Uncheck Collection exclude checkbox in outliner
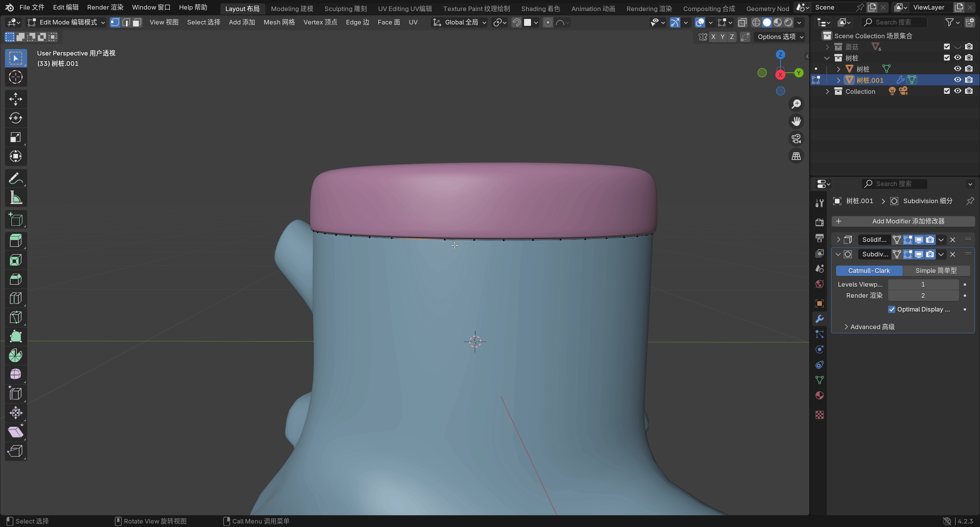This screenshot has height=527, width=980. coord(947,91)
